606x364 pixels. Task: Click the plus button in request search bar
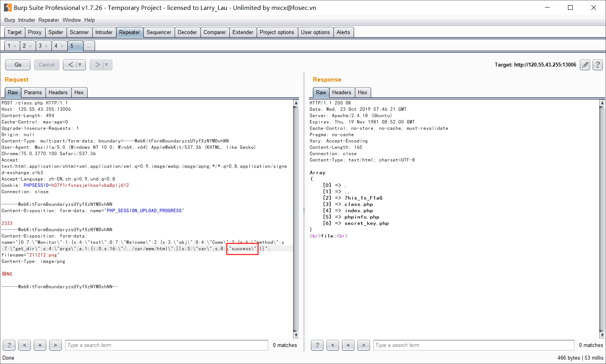[40, 345]
